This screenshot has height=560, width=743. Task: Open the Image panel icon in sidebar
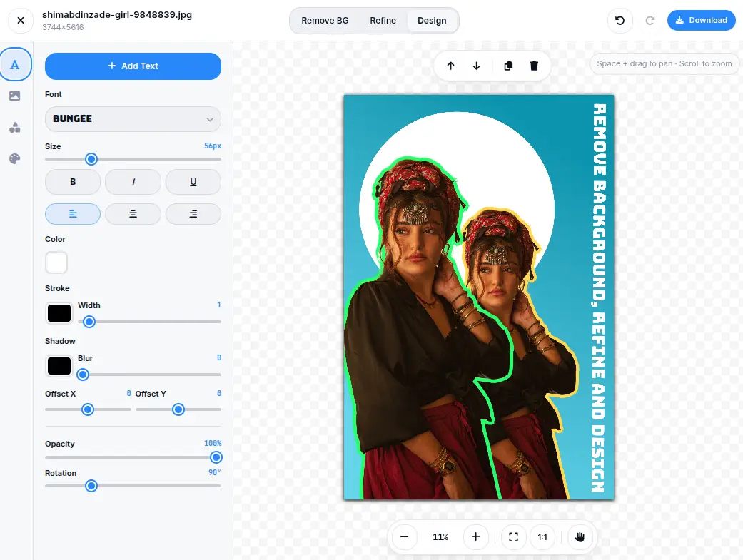point(15,96)
